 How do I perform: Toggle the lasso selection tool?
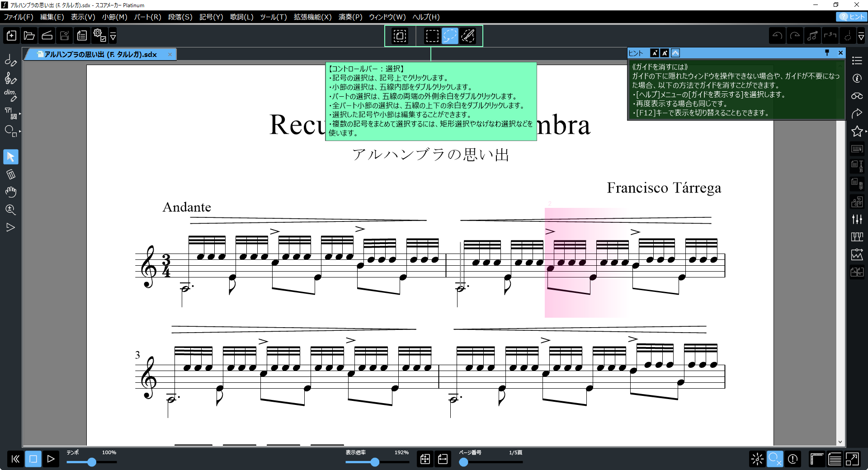coord(450,36)
